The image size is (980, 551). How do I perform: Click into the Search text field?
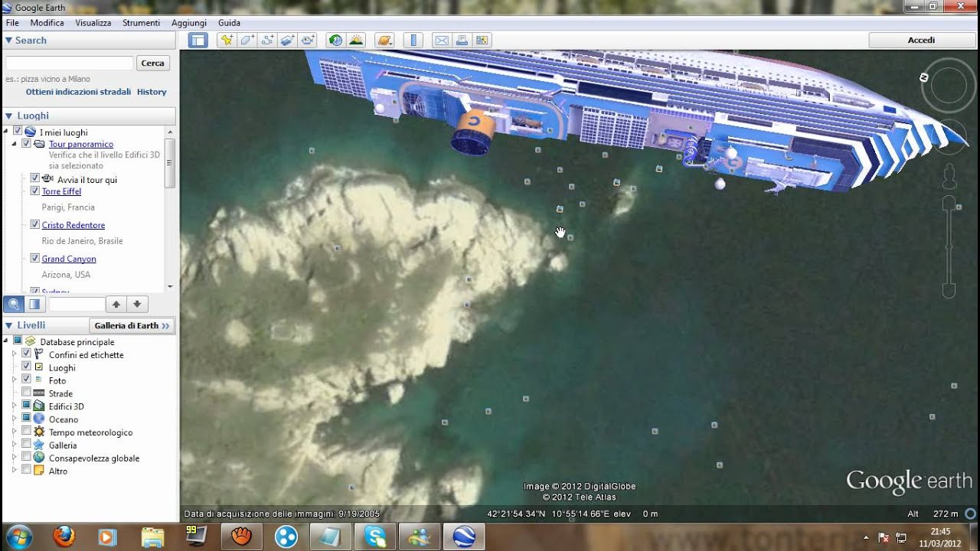coord(70,64)
